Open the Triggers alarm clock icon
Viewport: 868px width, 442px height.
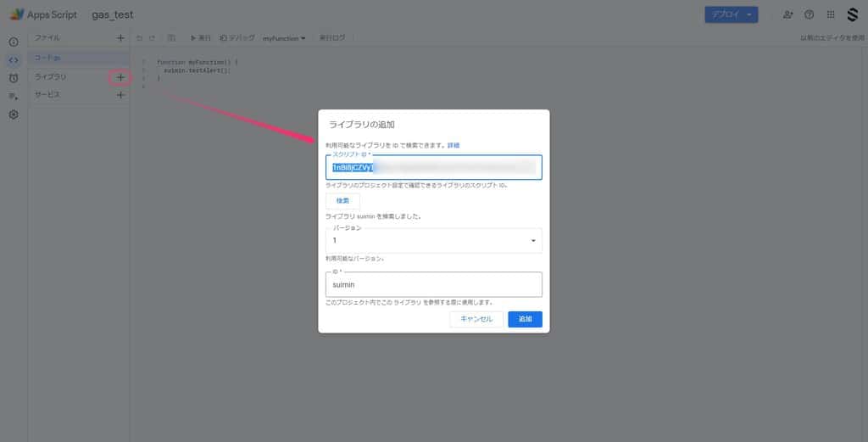tap(14, 78)
